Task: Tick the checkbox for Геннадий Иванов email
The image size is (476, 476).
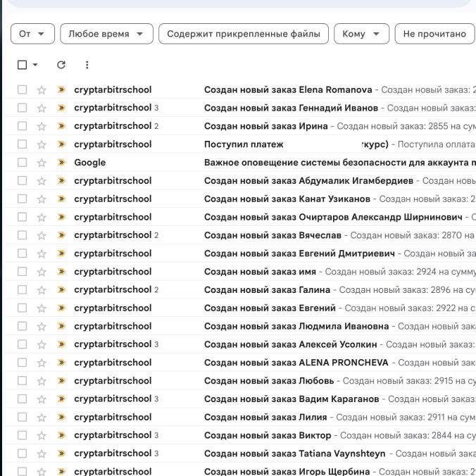Action: 23,108
